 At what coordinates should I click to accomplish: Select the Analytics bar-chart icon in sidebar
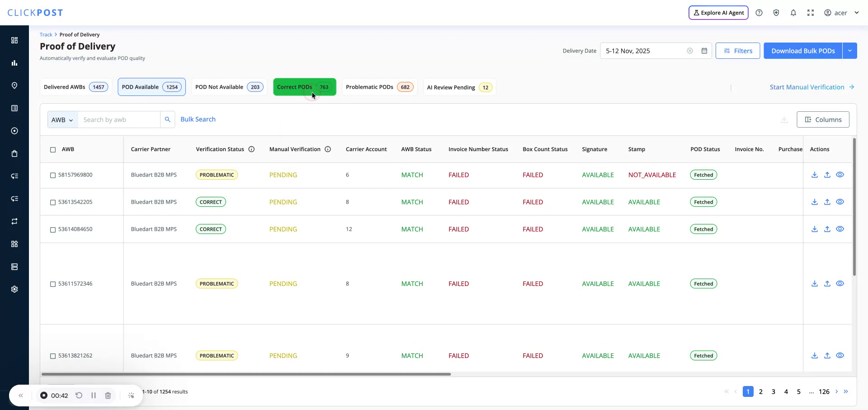point(14,63)
